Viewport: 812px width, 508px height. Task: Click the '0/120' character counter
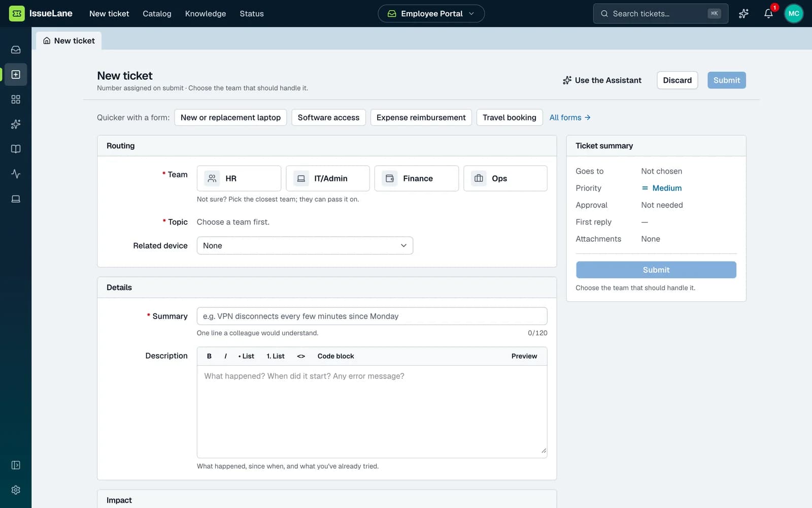(x=537, y=333)
